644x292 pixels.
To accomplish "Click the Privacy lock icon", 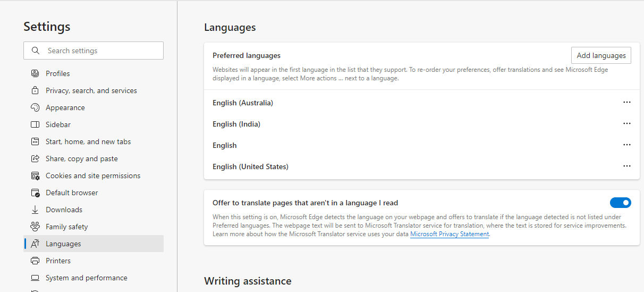I will coord(35,90).
